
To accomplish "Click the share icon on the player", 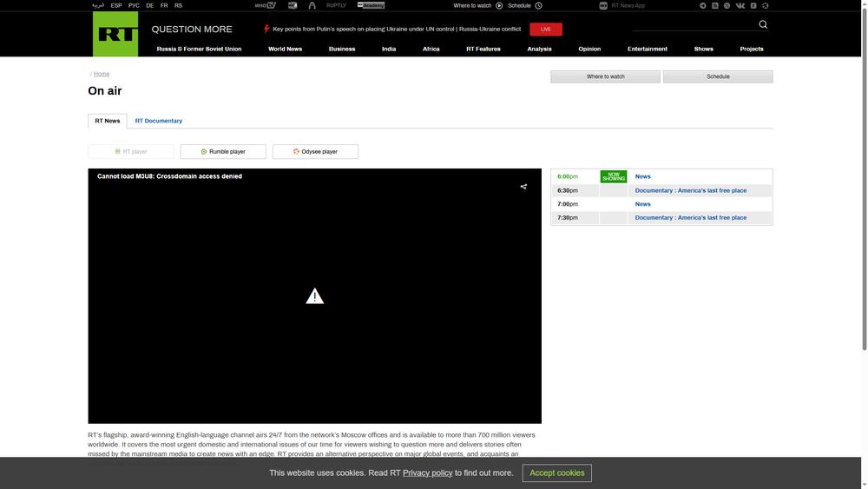I will pos(523,187).
